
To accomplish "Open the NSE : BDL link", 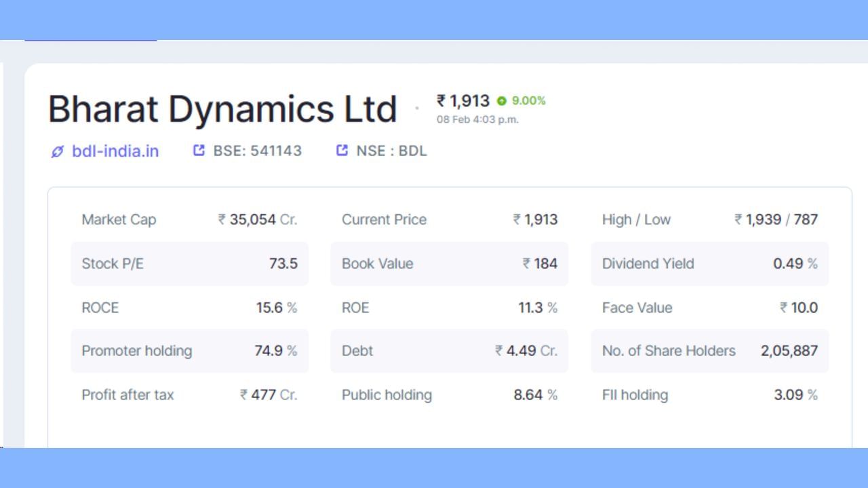I will (391, 150).
